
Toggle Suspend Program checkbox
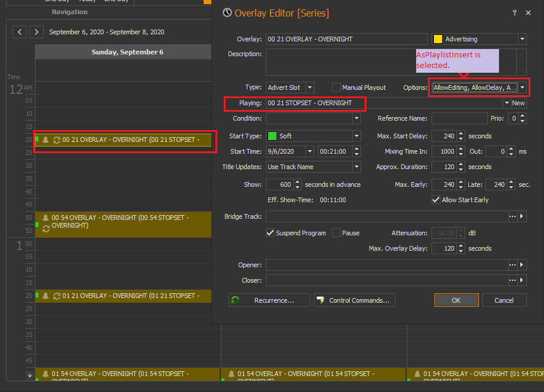(270, 233)
